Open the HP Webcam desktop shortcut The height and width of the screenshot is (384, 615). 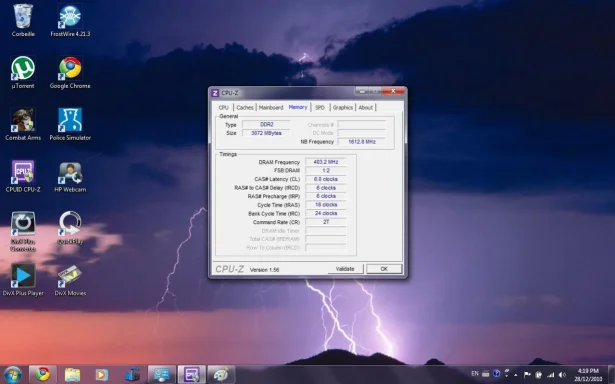pyautogui.click(x=70, y=176)
